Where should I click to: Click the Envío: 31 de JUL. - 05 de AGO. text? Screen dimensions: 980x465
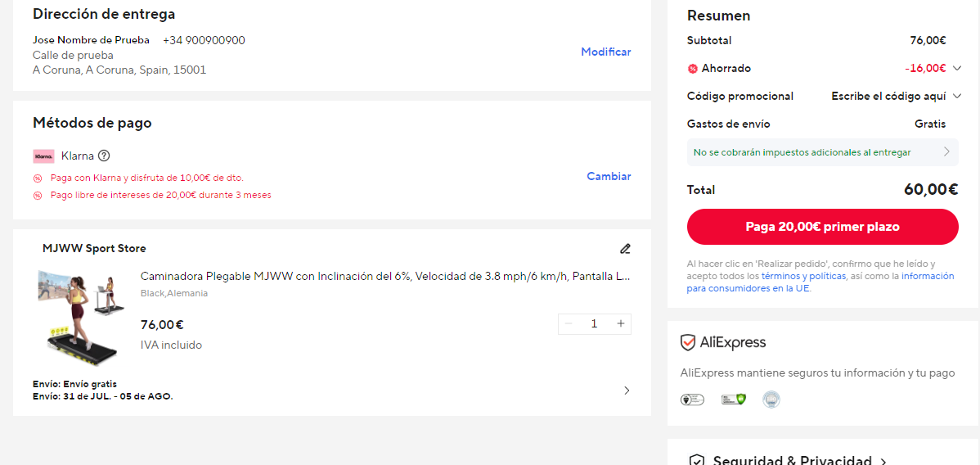(102, 396)
